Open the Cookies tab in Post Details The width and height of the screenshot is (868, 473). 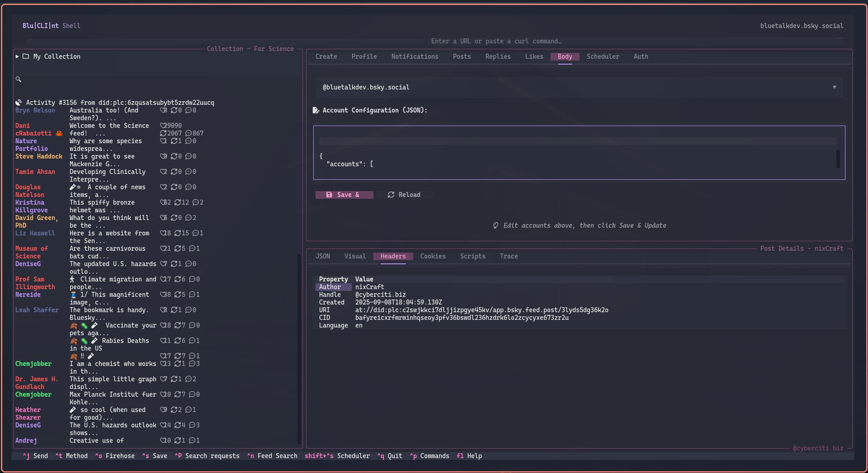pos(433,256)
